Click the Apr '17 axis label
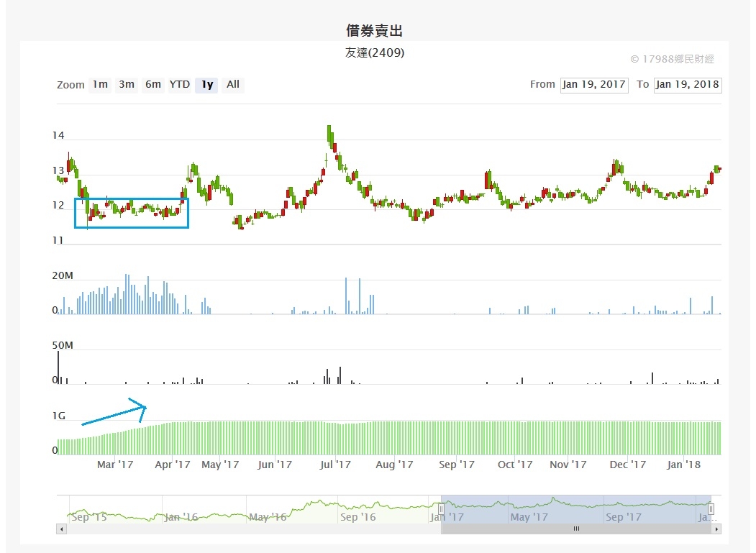 point(172,465)
